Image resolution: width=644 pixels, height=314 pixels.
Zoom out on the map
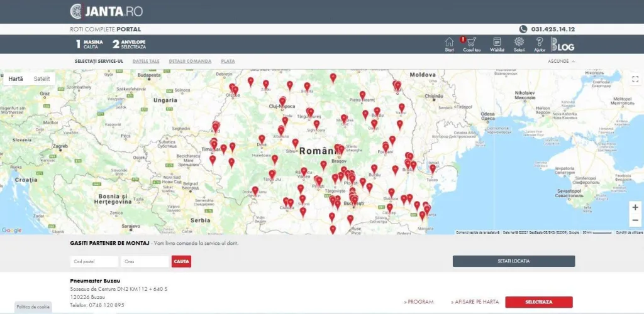click(635, 220)
